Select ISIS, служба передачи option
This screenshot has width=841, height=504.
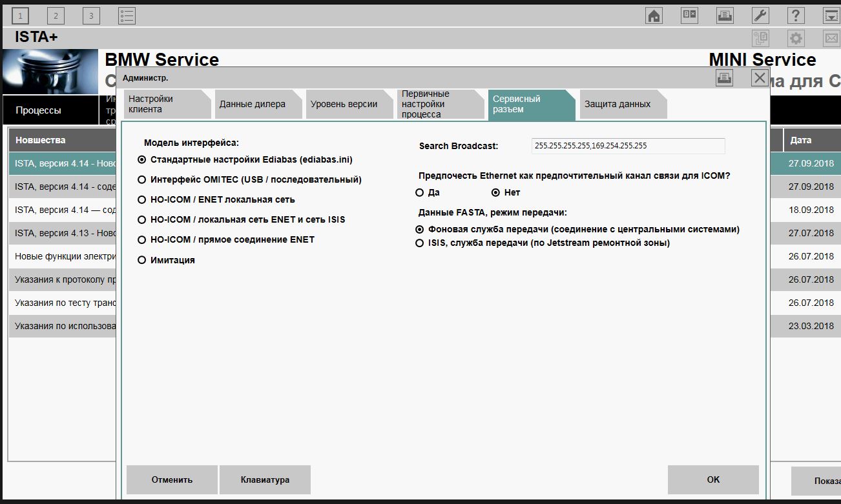point(543,243)
